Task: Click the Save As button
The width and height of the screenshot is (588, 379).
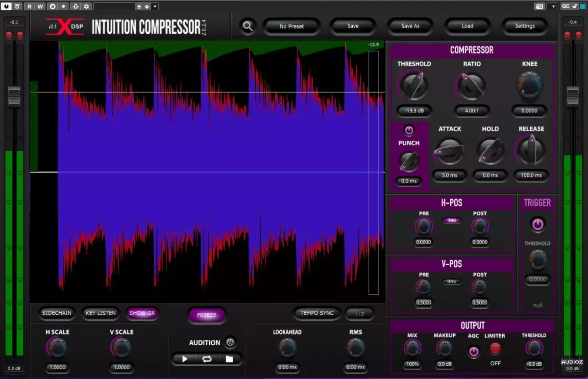Action: tap(410, 26)
